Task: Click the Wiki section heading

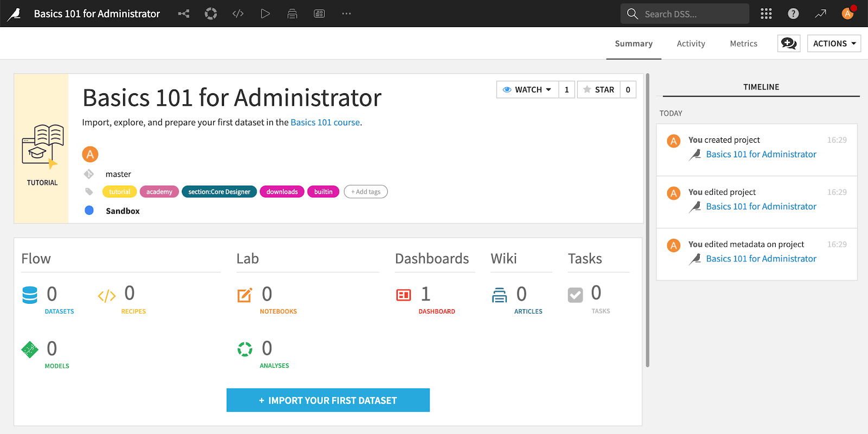Action: [504, 259]
